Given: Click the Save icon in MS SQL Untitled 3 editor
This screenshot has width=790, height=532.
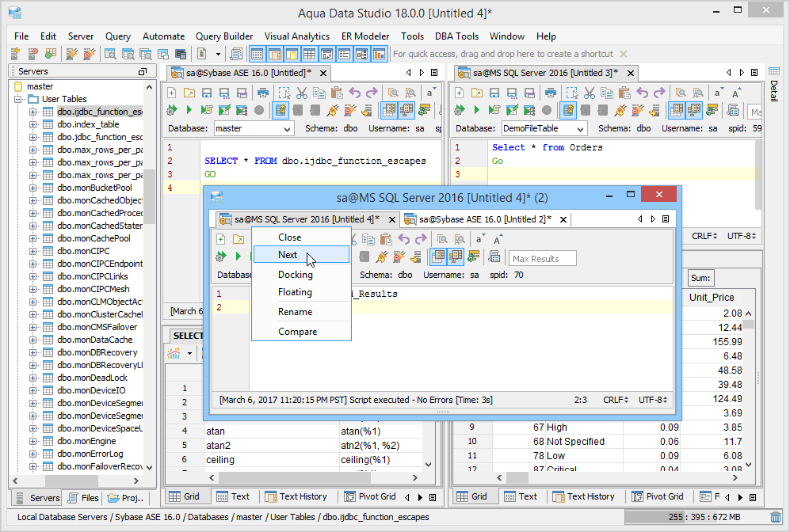Looking at the screenshot, I should pyautogui.click(x=494, y=93).
